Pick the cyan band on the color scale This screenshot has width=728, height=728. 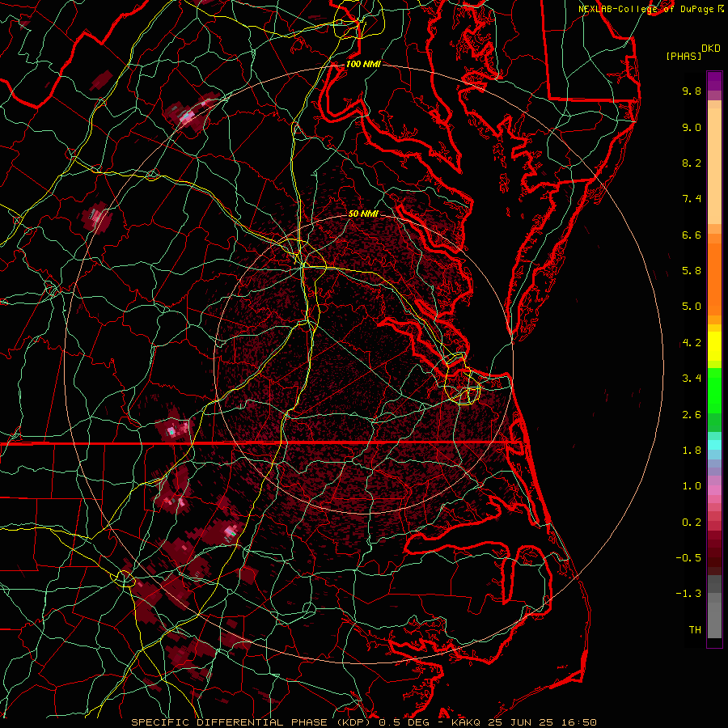click(714, 445)
